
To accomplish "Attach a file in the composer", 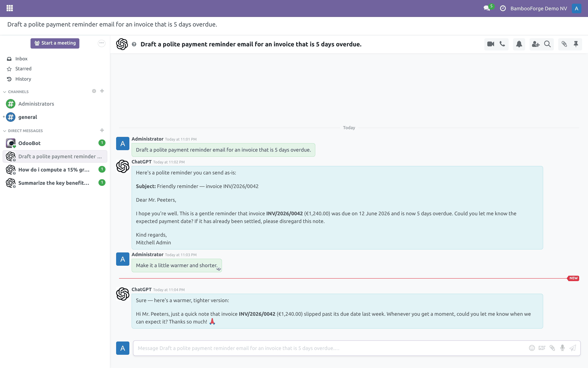I will (552, 348).
